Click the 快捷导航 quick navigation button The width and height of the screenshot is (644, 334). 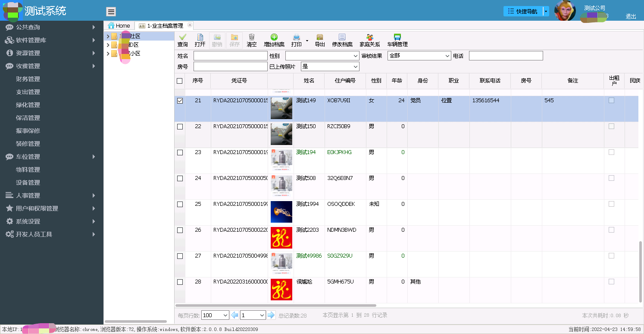(523, 11)
